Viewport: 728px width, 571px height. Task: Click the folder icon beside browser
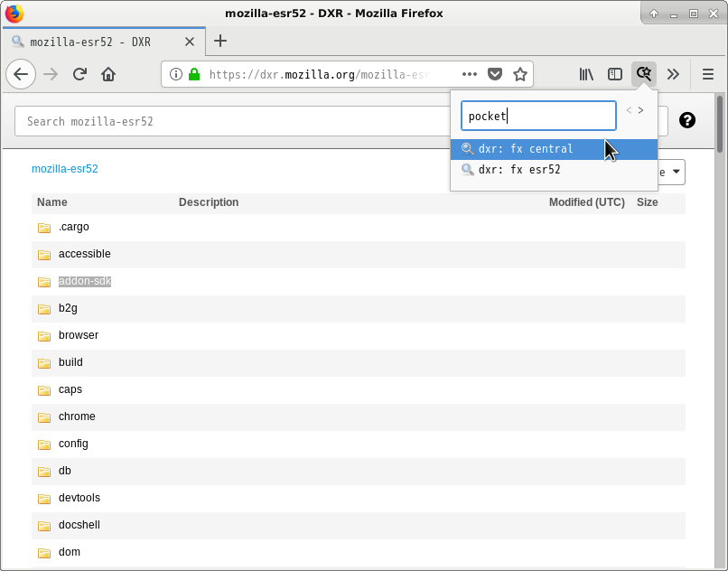point(44,336)
